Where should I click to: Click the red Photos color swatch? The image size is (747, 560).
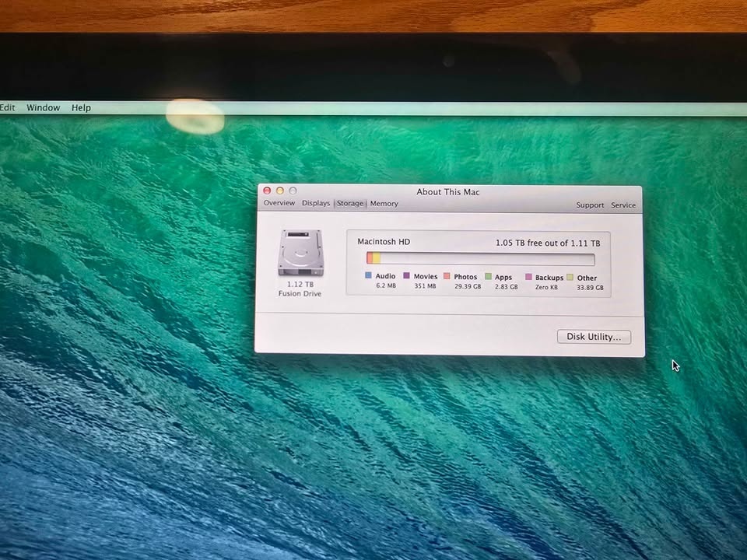pyautogui.click(x=447, y=275)
